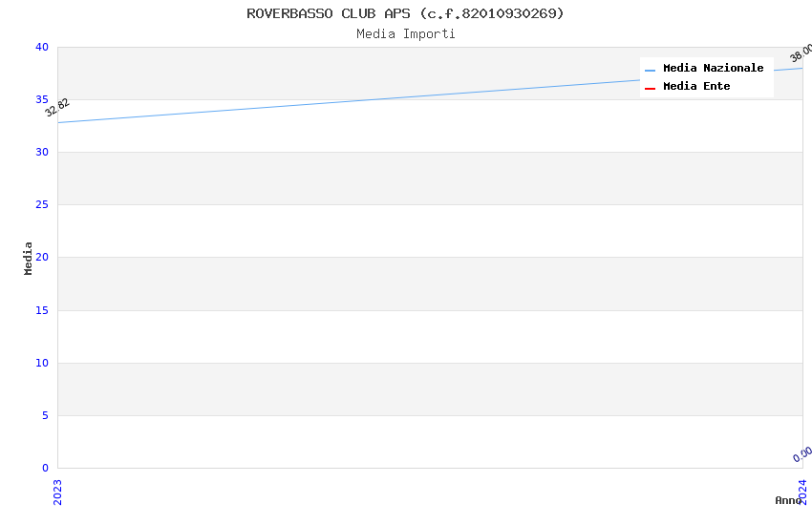Click the y-axis value 5
The height and width of the screenshot is (525, 812).
tap(46, 415)
